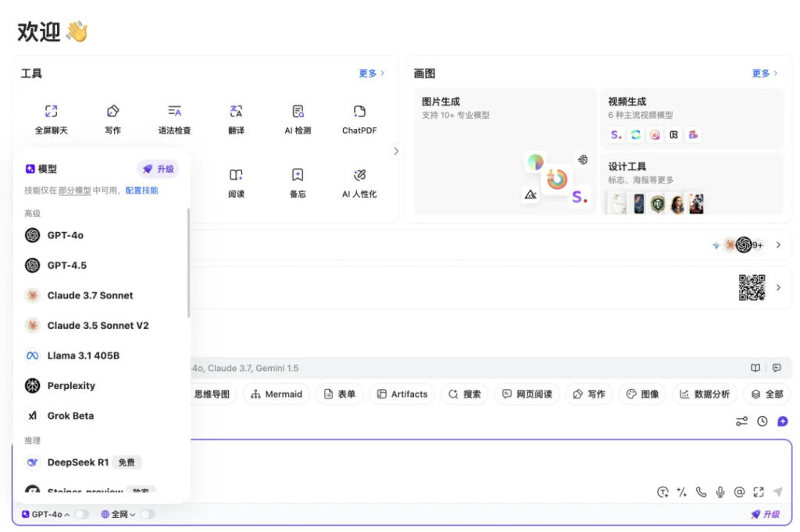
Task: Start a new chat with the purple plus icon
Action: coord(783,421)
